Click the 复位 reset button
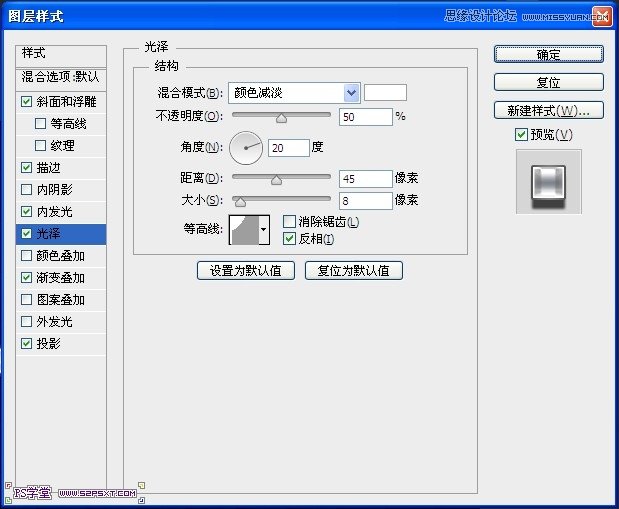Screen dimensions: 619x509 coord(549,82)
